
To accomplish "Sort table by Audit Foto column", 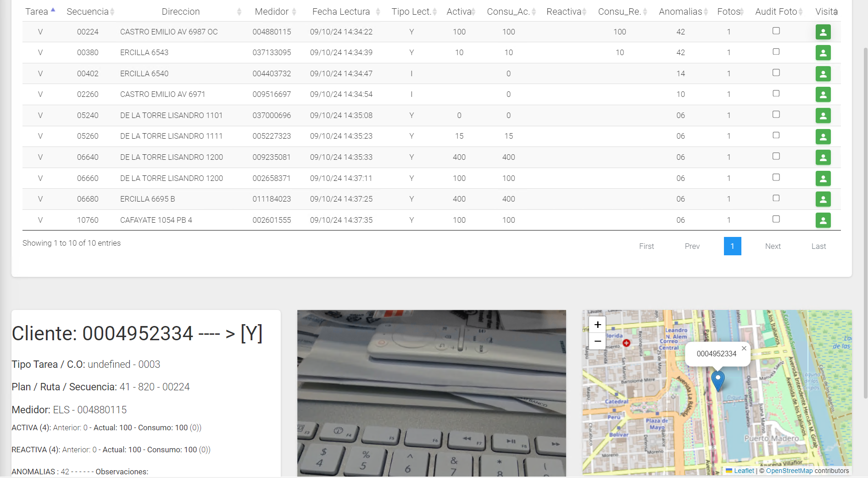I will point(779,11).
